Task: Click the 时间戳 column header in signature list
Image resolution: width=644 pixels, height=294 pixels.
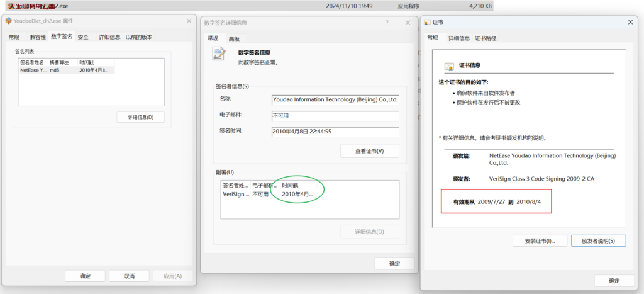Action: pos(96,62)
